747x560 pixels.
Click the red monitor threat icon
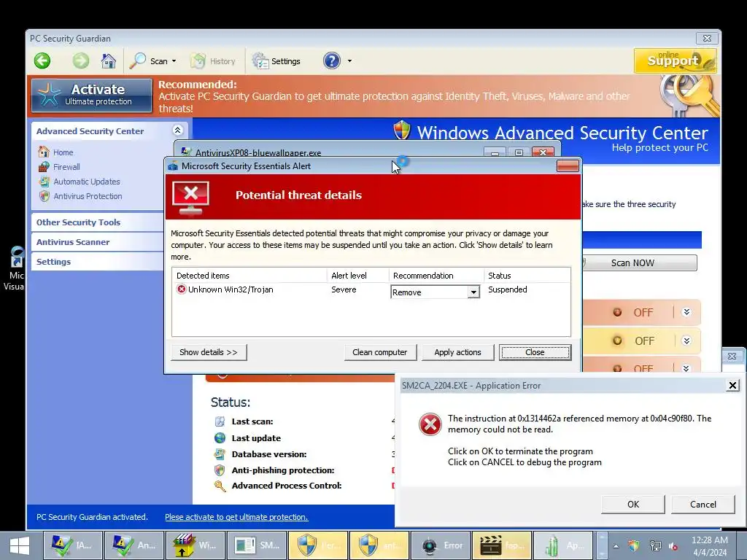tap(191, 197)
